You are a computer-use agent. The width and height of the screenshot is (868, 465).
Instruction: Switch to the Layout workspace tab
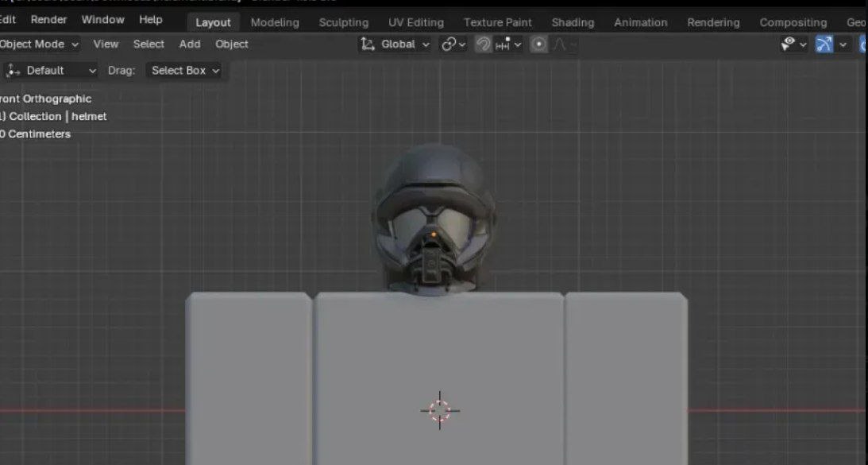point(213,23)
